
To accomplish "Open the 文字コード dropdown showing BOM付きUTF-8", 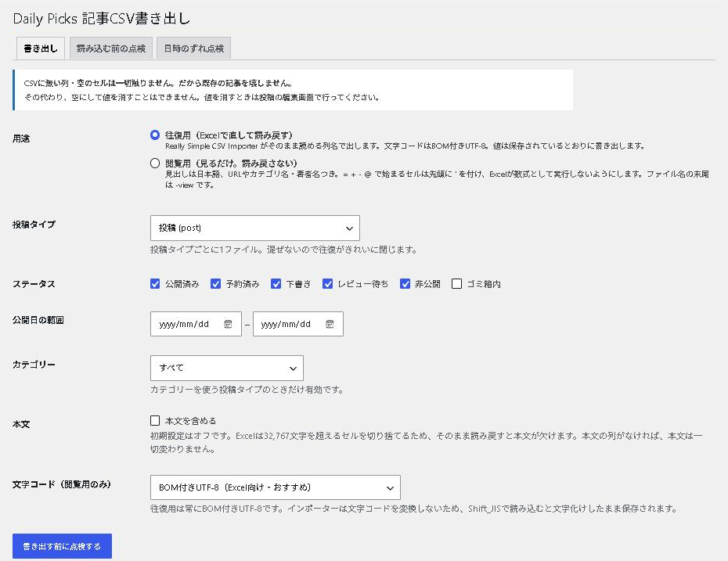I will pyautogui.click(x=276, y=487).
